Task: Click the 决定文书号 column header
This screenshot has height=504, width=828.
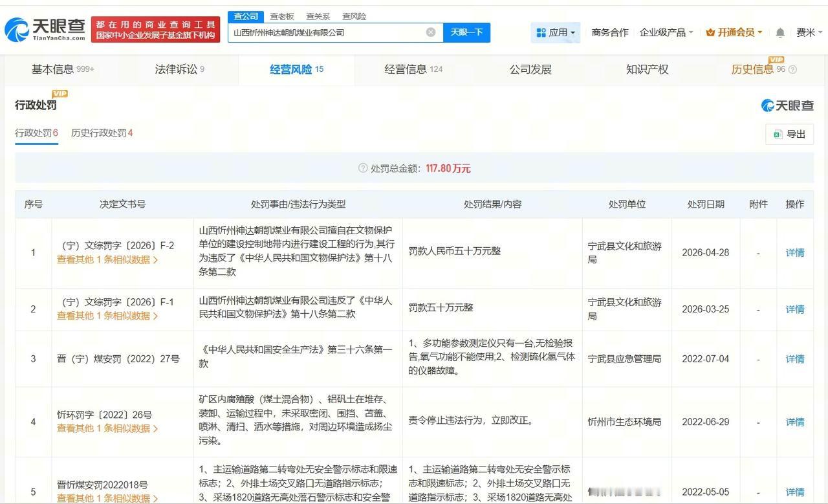Action: point(123,204)
